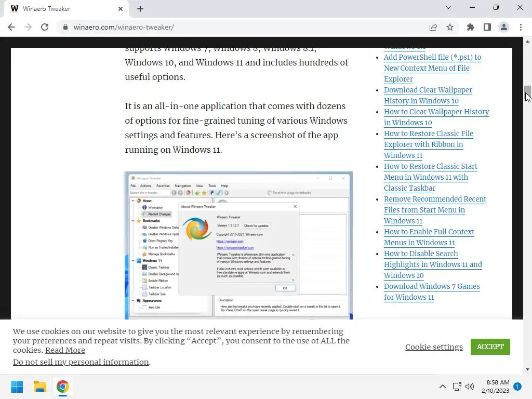
Task: Reload the Winaero page
Action: tap(45, 27)
